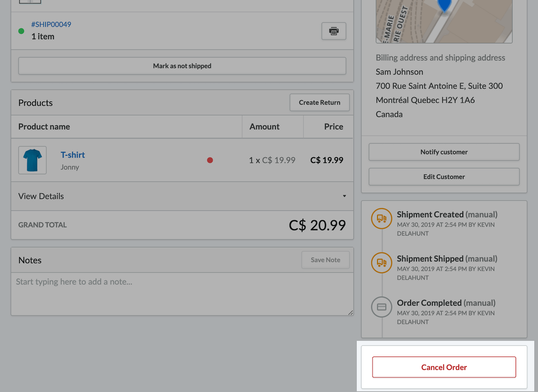Open the Shipment Created truck icon
Image resolution: width=538 pixels, height=392 pixels.
tap(381, 218)
